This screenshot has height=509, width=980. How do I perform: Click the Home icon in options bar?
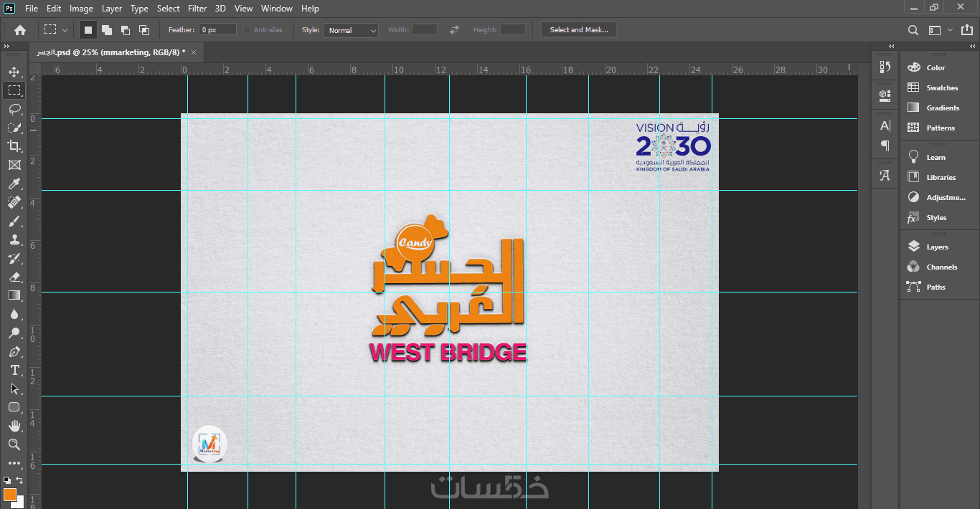pos(20,30)
